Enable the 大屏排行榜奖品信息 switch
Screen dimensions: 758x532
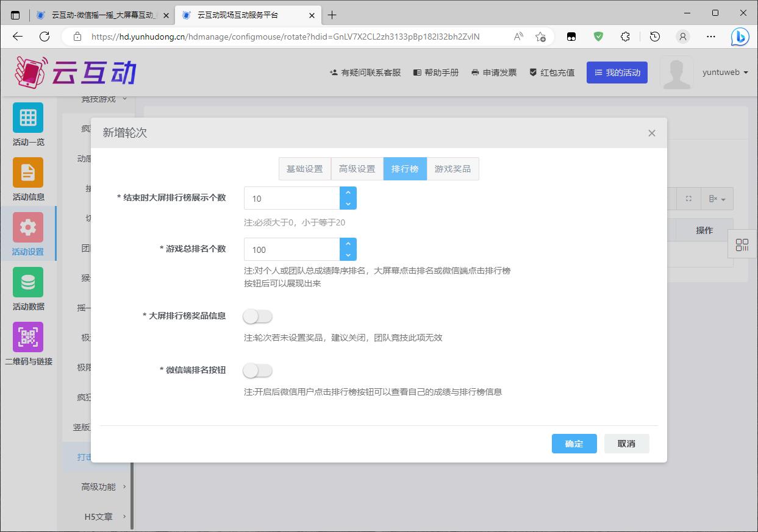257,317
